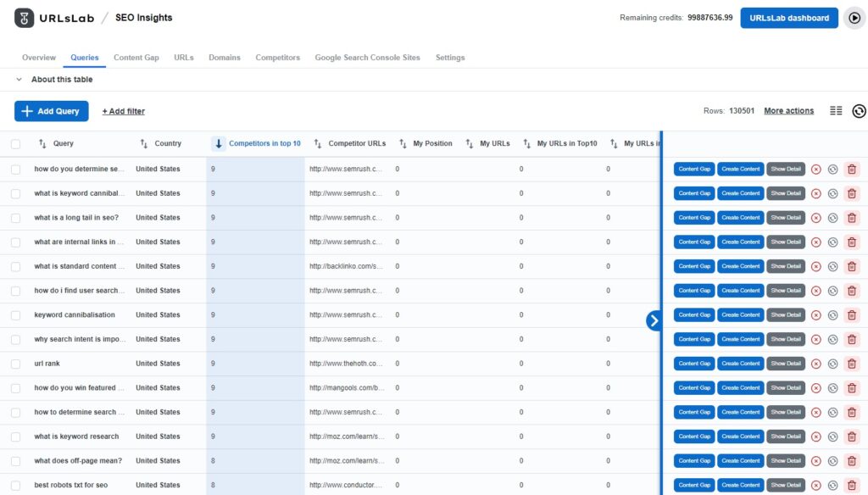Refresh the 'best robots txt for seo' row

832,486
